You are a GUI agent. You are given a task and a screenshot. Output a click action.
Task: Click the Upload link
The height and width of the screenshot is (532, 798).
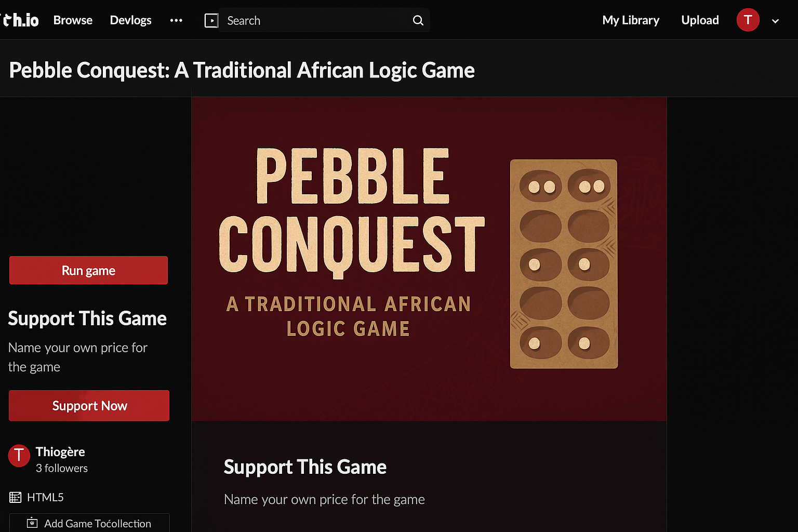click(x=700, y=20)
